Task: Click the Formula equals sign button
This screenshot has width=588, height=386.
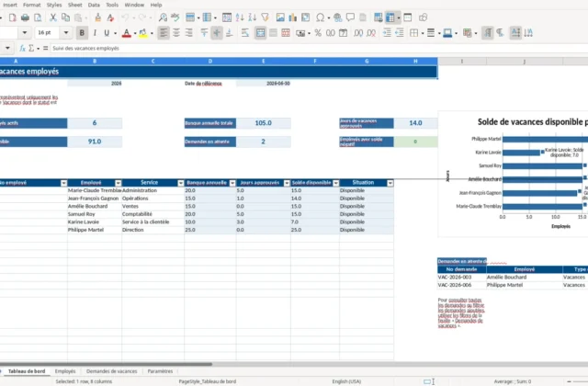Action: click(45, 48)
